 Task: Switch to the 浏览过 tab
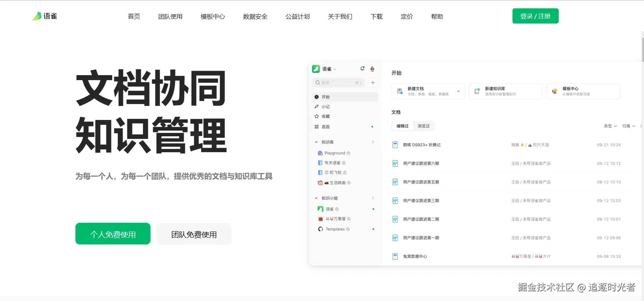click(x=424, y=126)
